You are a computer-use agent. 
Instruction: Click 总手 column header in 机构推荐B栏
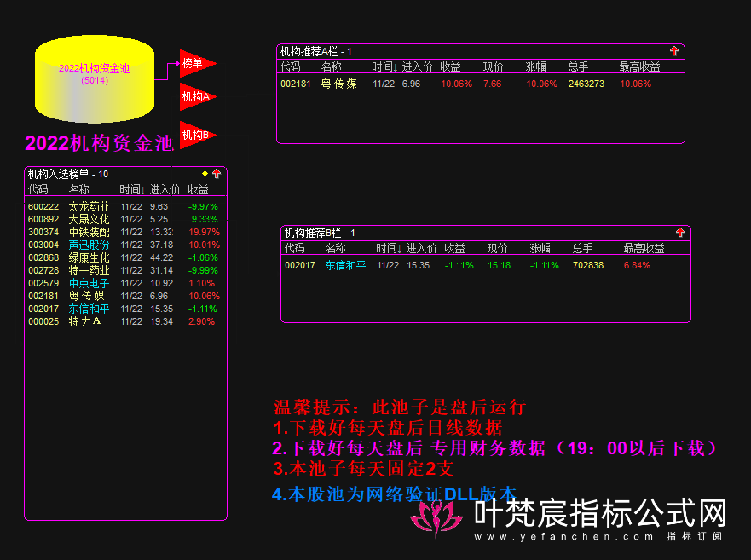pos(583,249)
